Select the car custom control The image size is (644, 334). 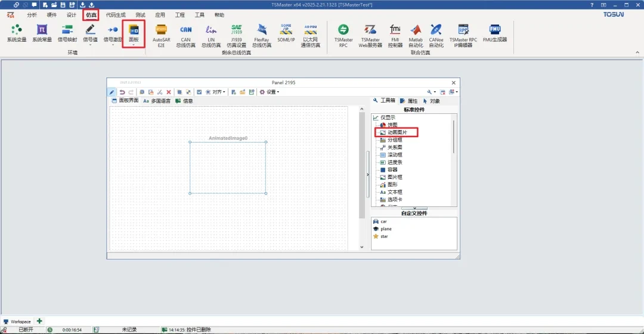click(x=383, y=221)
